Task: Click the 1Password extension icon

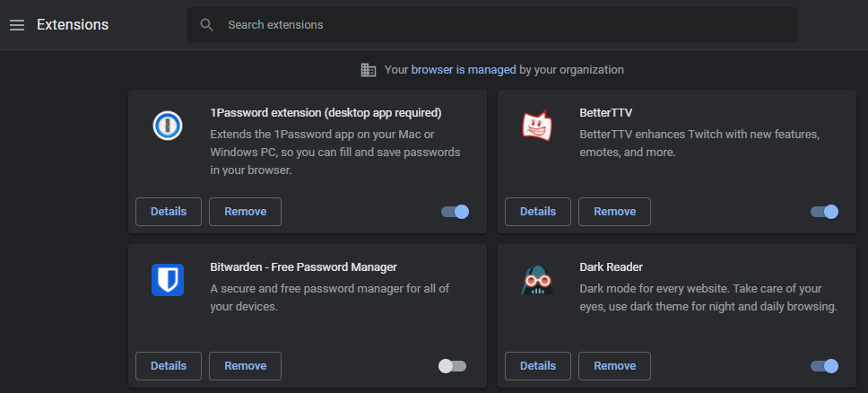Action: pos(168,125)
